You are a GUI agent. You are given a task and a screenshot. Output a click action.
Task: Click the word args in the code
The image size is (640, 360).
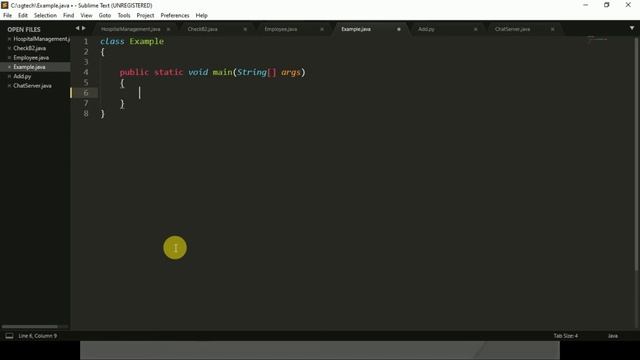[x=291, y=73]
